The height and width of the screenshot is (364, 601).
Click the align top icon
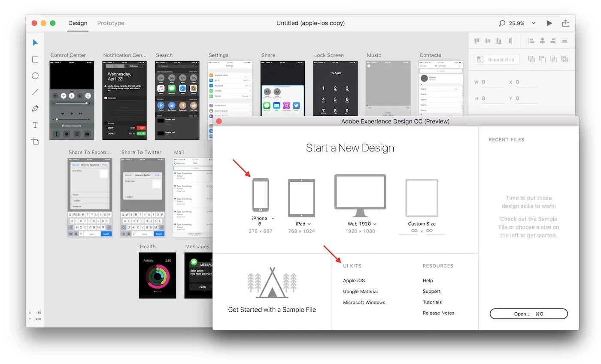point(477,41)
